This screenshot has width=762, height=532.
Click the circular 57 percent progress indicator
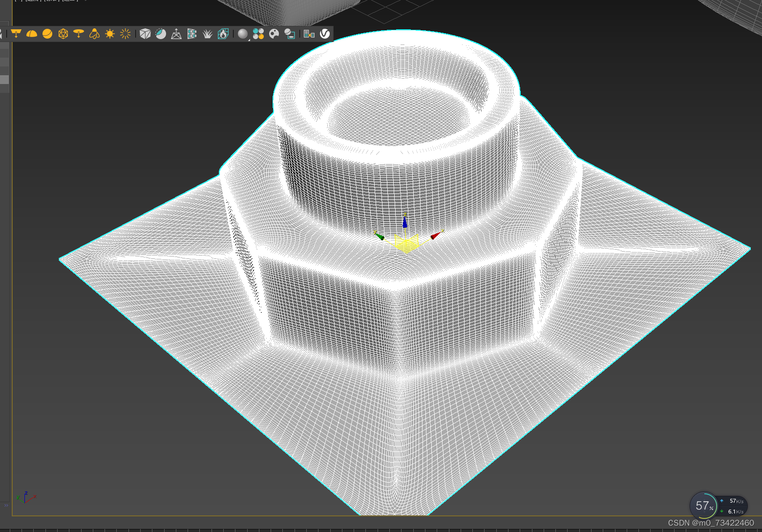pos(703,506)
